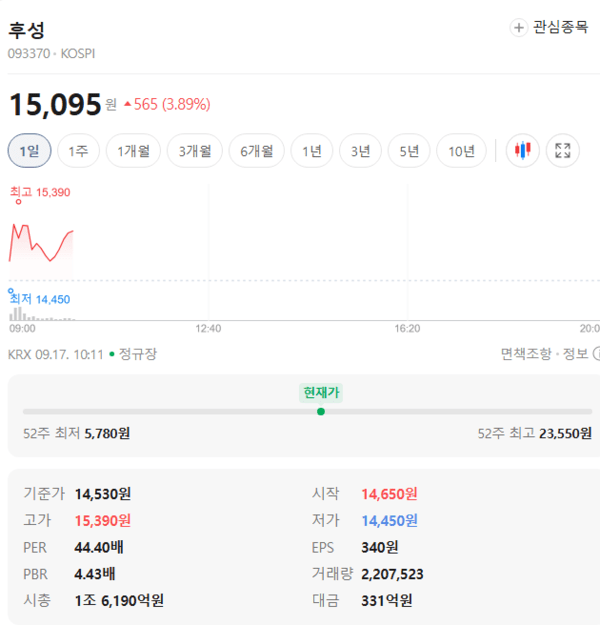Select the 1년 chart period tab

(x=312, y=151)
